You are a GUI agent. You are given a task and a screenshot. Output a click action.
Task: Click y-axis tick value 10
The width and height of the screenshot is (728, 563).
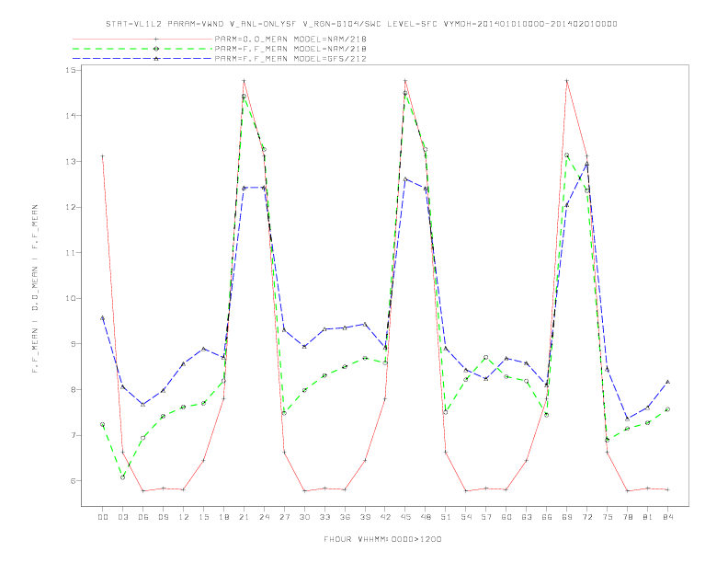click(70, 298)
